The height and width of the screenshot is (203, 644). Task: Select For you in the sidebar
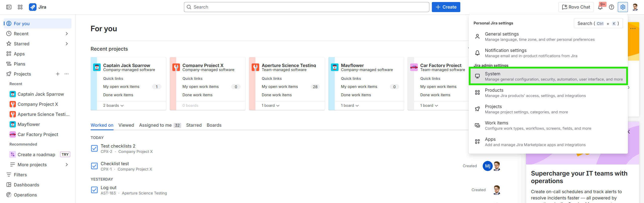pos(38,23)
